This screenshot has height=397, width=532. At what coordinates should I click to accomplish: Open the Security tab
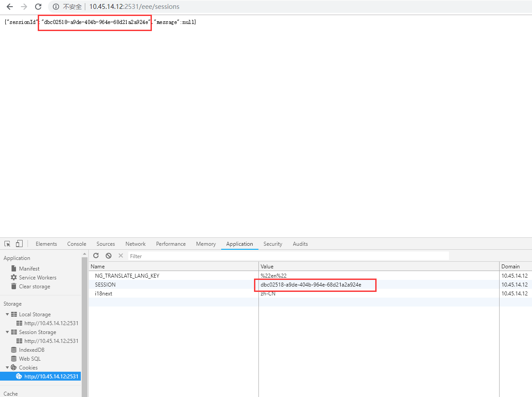(x=273, y=244)
